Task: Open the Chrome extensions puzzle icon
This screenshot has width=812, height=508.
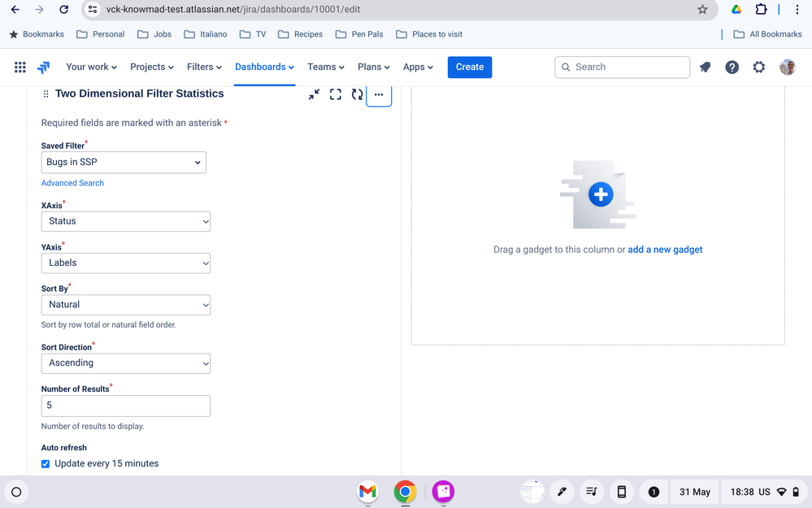Action: (761, 9)
